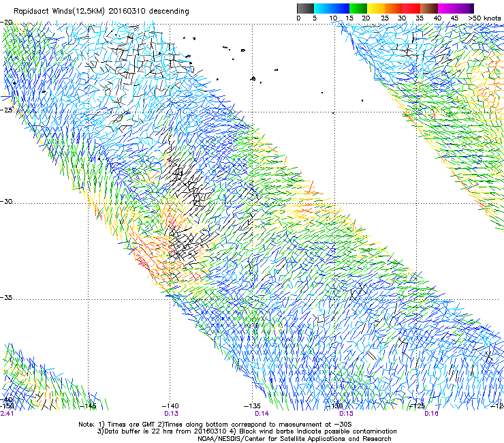Click the '-30' latitude axis label
Screen dimensions: 504x443
tap(6, 201)
